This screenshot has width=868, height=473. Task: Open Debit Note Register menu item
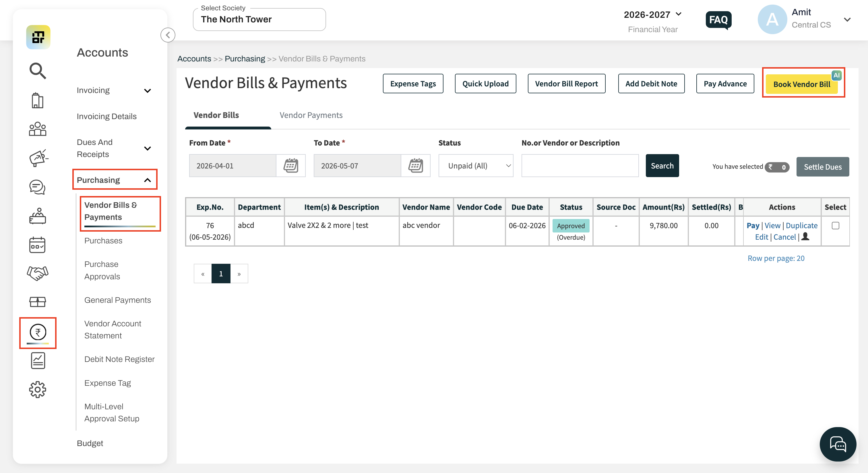(119, 359)
